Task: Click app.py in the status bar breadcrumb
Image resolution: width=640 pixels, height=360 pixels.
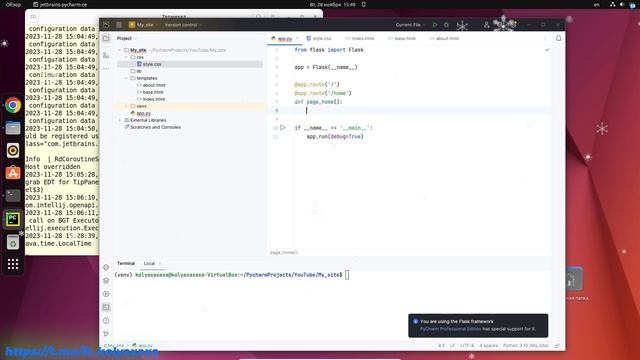Action: click(x=142, y=346)
